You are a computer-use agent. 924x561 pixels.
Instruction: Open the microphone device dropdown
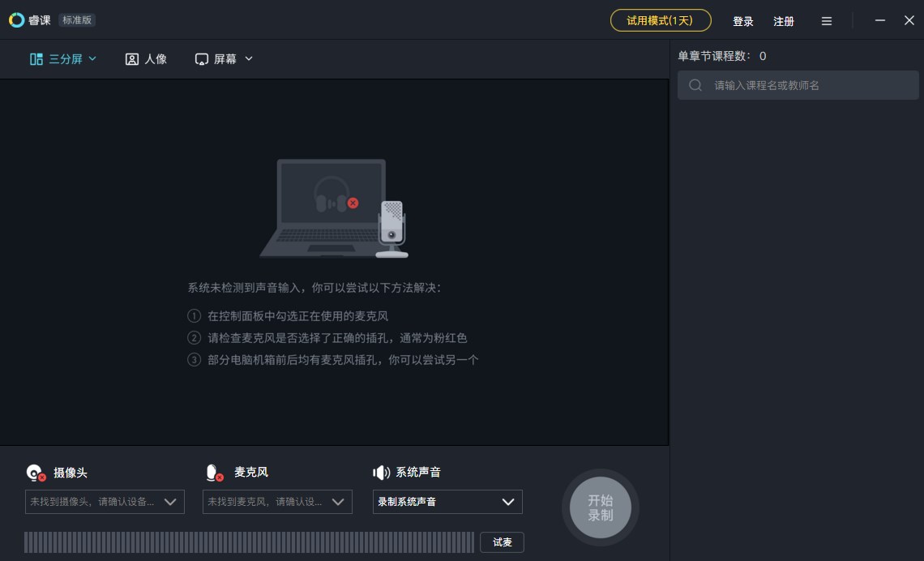click(x=279, y=502)
